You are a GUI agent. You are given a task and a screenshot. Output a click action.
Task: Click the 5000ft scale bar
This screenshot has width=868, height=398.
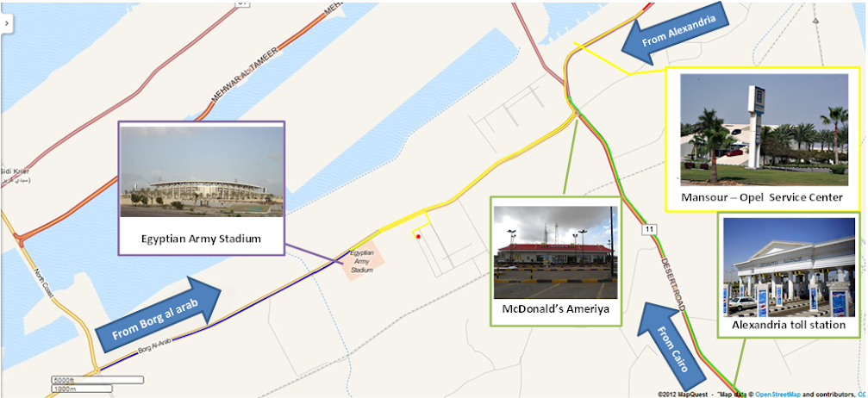point(97,380)
